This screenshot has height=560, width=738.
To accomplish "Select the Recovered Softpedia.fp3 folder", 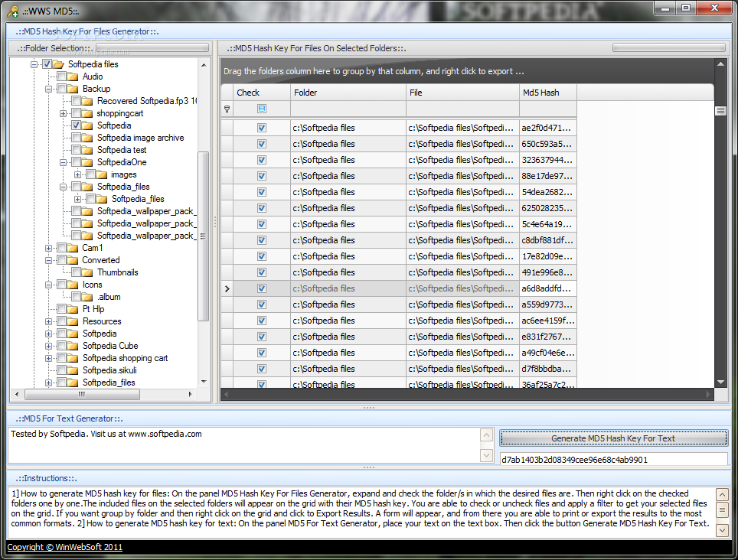I will (146, 101).
